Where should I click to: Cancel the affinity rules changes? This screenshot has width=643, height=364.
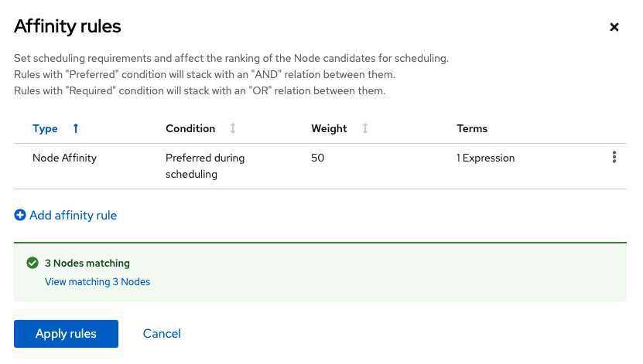point(162,334)
